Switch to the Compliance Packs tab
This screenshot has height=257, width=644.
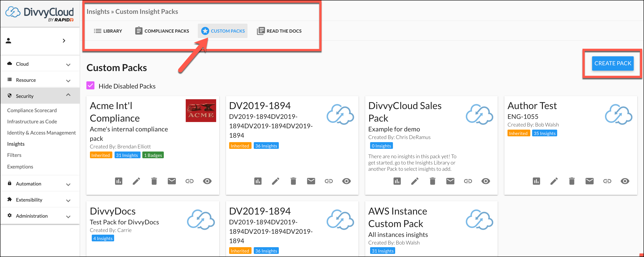tap(162, 31)
